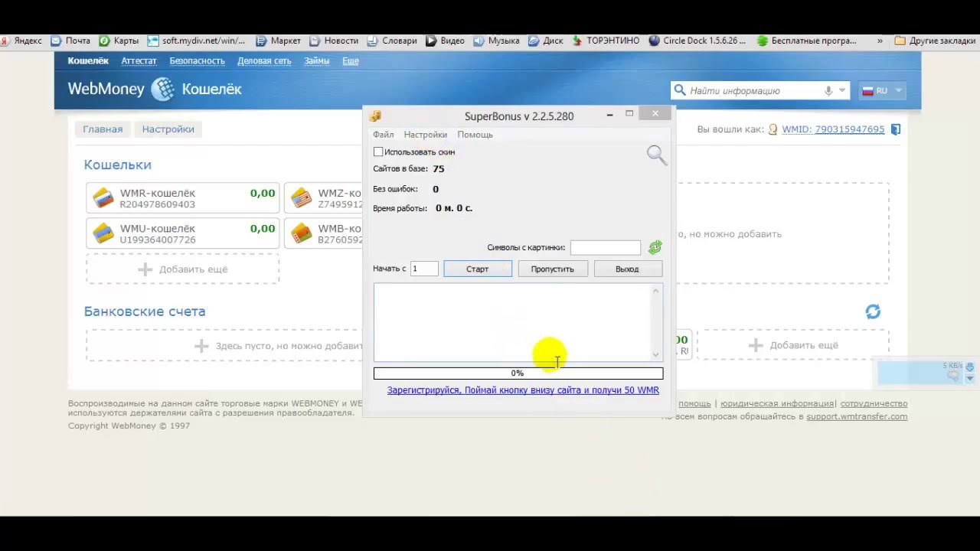Open the сотрудничество footer link
This screenshot has width=980, height=551.
pos(874,403)
